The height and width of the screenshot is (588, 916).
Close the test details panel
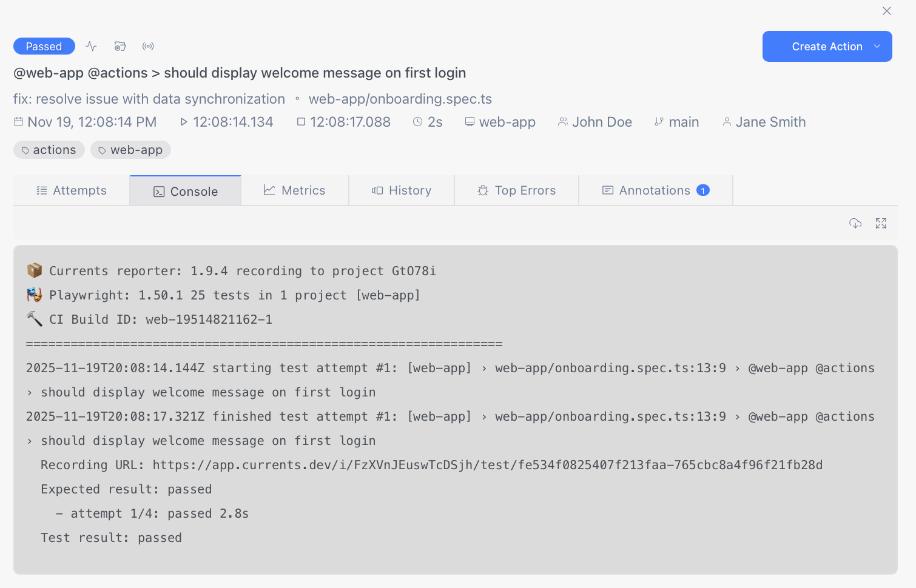886,11
